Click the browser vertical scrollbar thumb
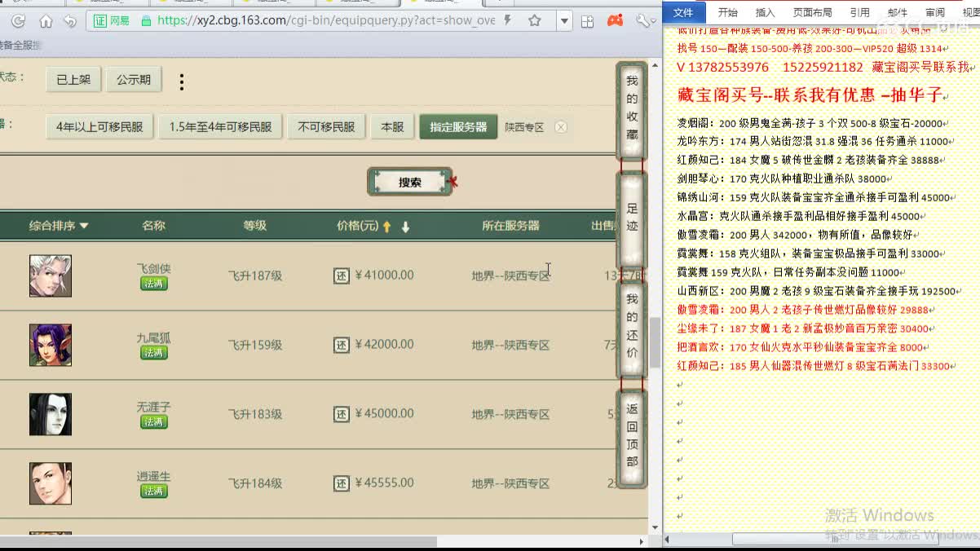 click(x=655, y=342)
